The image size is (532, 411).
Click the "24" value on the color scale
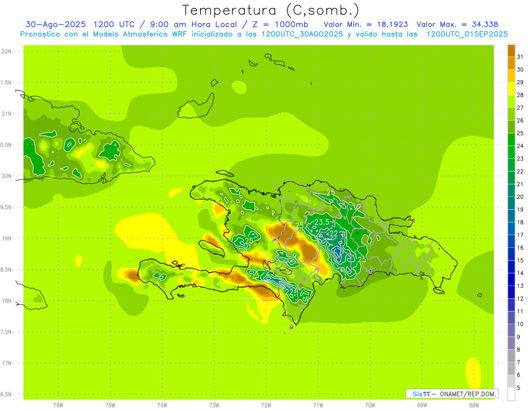click(x=520, y=146)
